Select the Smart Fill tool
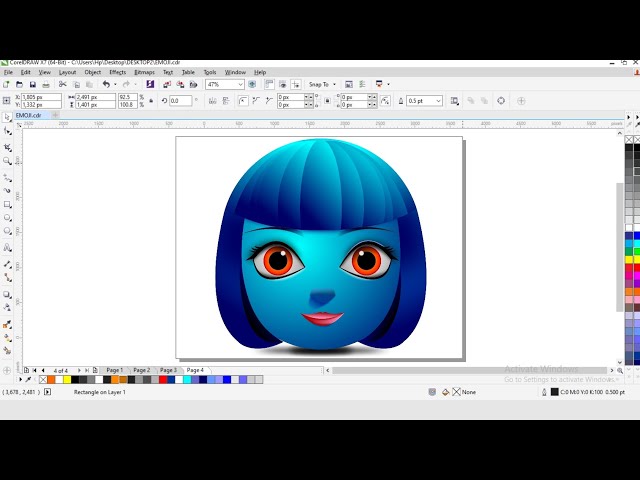Viewport: 640px width, 480px height. [x=7, y=351]
